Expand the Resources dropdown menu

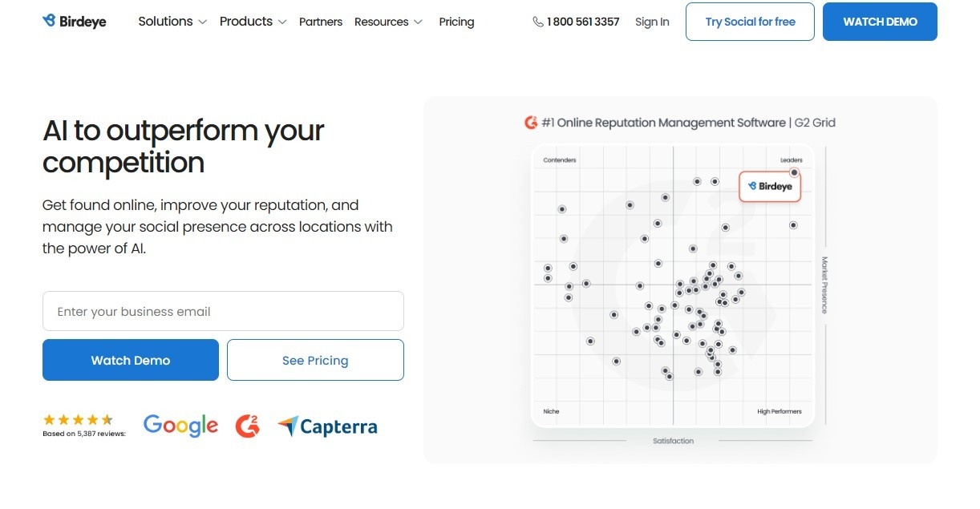coord(388,22)
